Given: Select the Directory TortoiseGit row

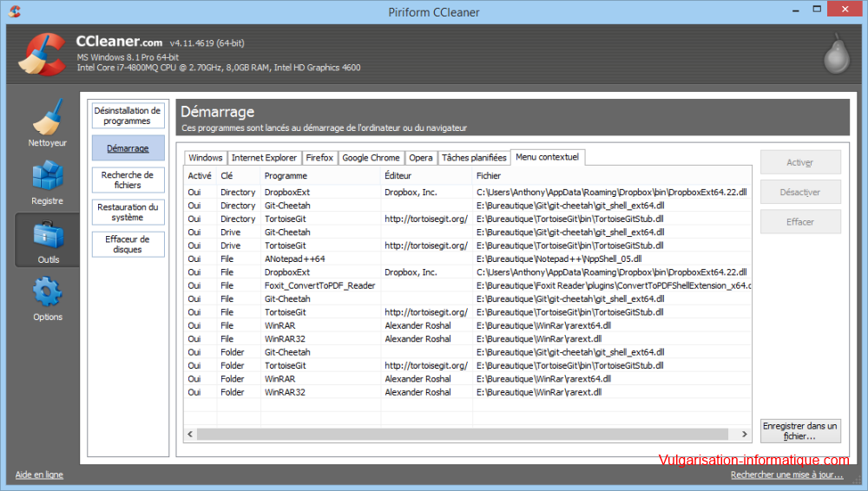Looking at the screenshot, I should (467, 219).
